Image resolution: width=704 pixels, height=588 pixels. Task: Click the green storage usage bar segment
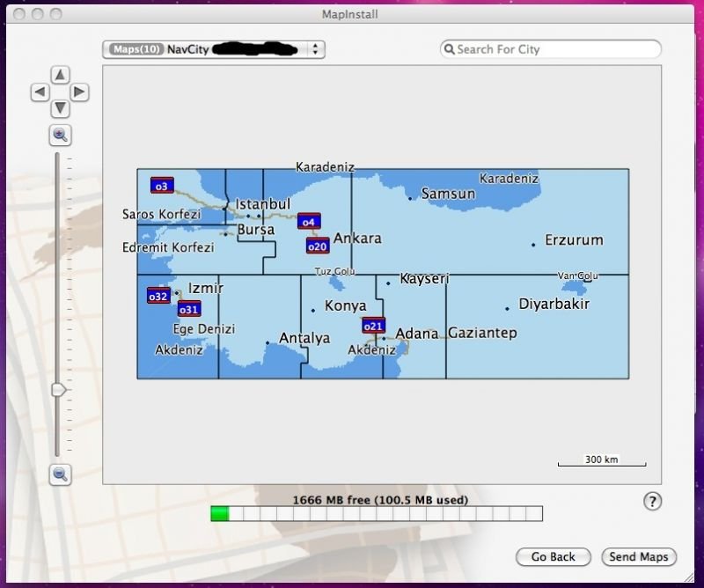[x=219, y=513]
